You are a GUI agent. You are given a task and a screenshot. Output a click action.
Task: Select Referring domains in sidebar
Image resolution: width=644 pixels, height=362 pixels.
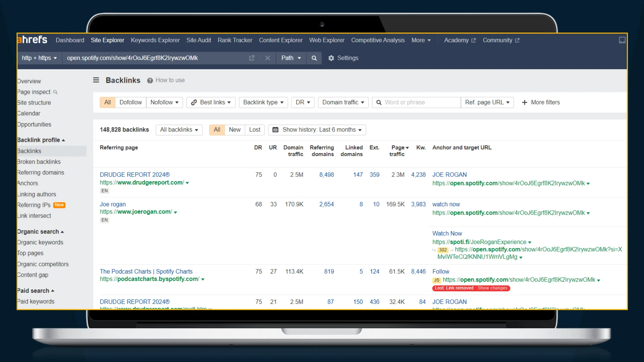point(41,172)
